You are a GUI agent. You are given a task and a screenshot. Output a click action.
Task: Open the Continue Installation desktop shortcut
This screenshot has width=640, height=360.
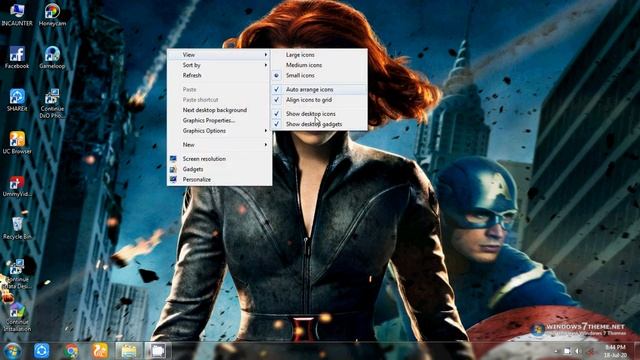coord(17,317)
